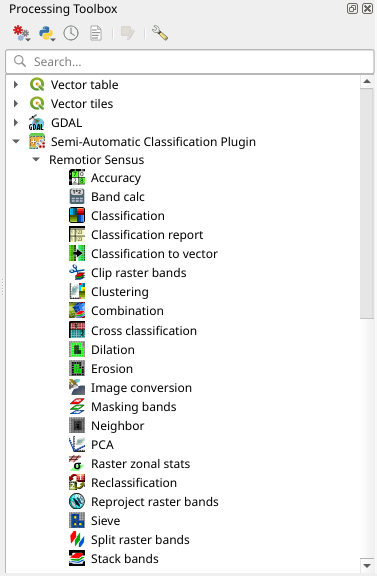Click the Classification report icon

pyautogui.click(x=77, y=234)
